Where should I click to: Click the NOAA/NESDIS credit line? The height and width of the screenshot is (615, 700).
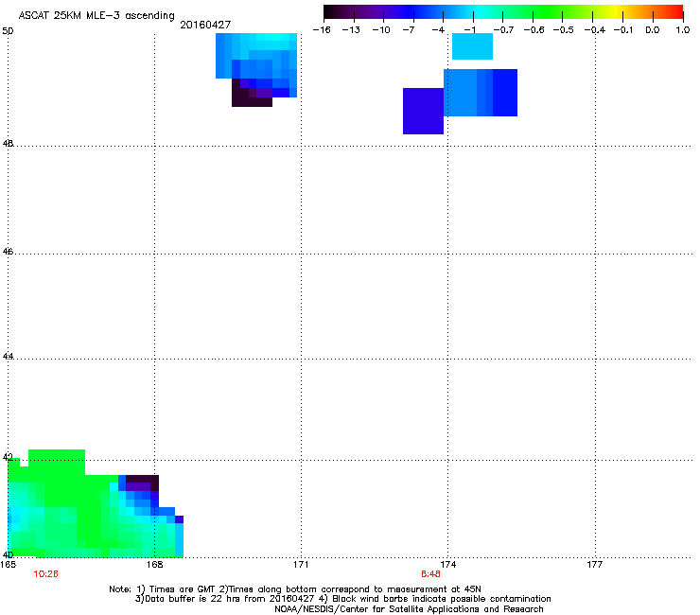pos(409,609)
